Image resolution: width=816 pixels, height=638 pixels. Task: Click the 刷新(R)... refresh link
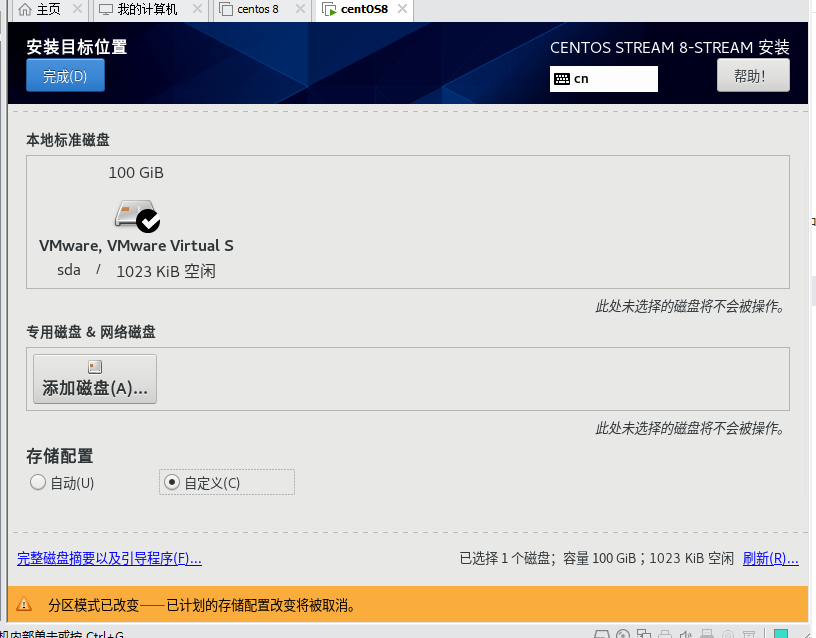pos(770,558)
